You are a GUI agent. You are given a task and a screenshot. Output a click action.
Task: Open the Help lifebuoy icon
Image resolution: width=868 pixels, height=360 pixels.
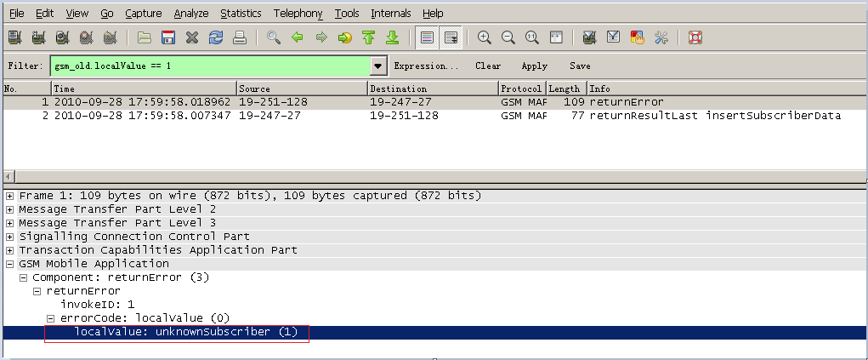coord(695,37)
